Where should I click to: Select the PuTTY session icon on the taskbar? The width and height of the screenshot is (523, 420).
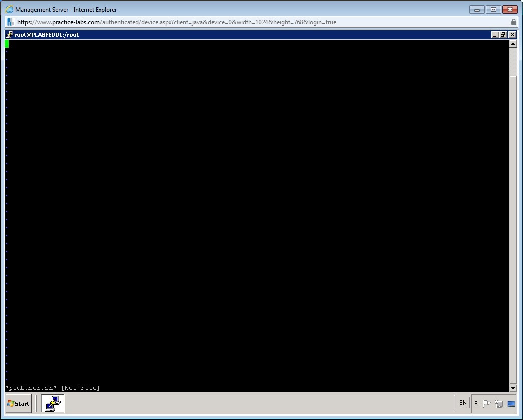tap(52, 403)
